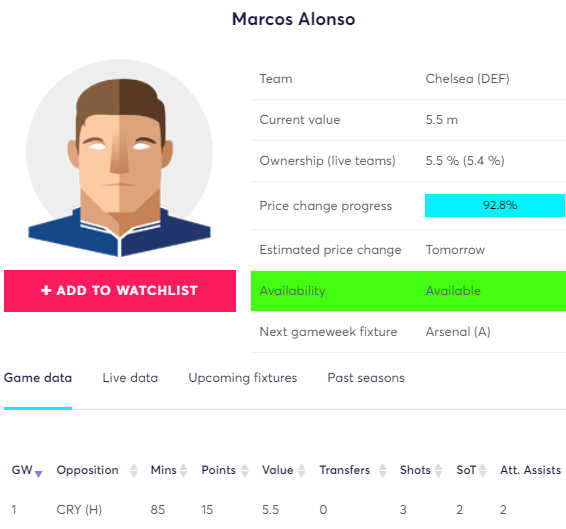Select the Game data tab
The width and height of the screenshot is (566, 529).
point(38,378)
